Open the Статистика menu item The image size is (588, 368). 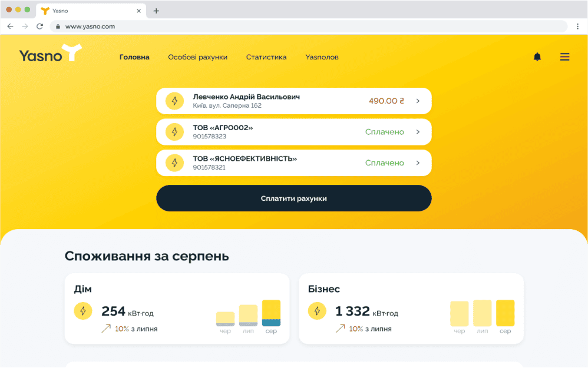pos(266,57)
